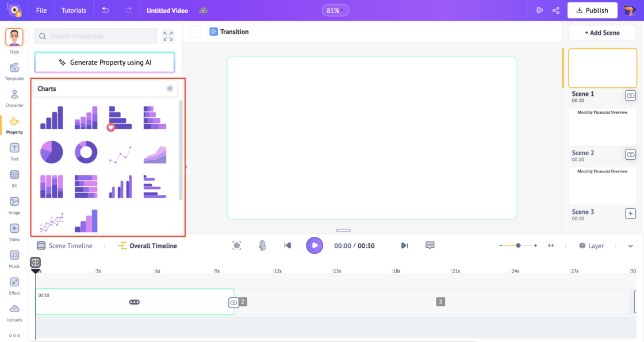This screenshot has height=342, width=644.
Task: Click the microphone voice-over icon
Action: click(262, 245)
